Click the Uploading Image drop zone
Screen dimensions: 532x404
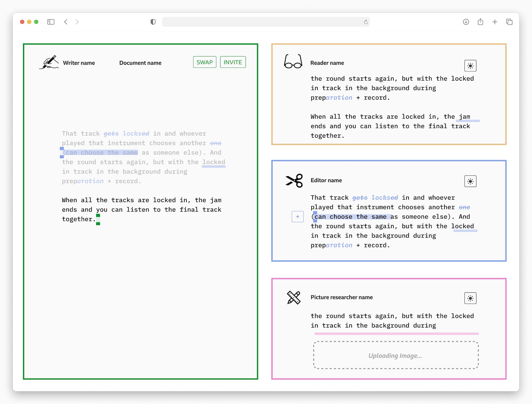[x=396, y=355]
